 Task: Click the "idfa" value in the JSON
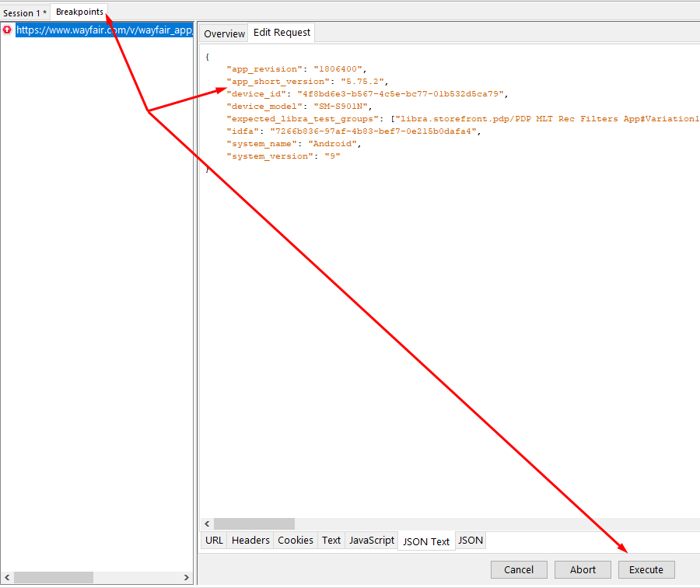373,131
